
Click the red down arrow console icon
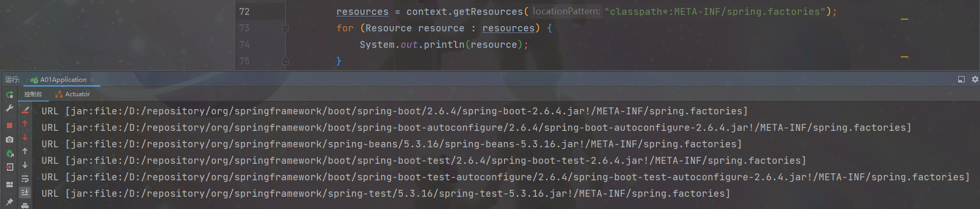(x=25, y=137)
